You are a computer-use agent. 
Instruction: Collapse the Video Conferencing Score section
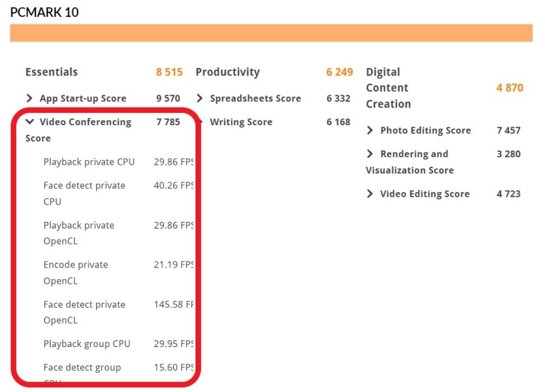(x=30, y=122)
